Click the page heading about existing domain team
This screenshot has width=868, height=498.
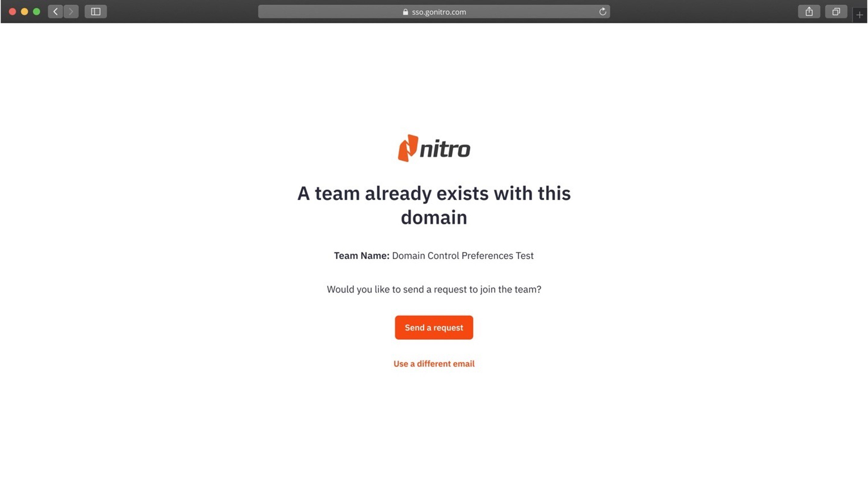coord(434,205)
